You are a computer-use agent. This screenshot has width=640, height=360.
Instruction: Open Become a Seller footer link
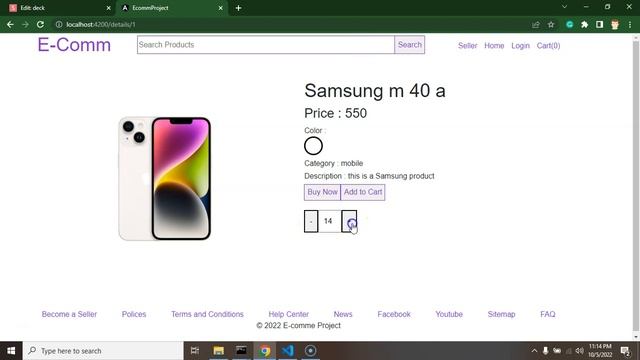tap(69, 314)
